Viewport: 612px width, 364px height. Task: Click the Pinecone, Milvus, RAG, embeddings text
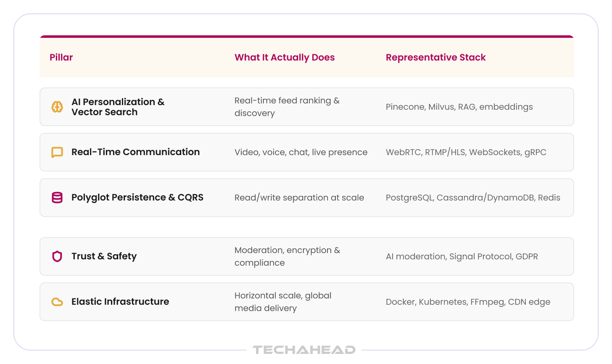point(459,107)
